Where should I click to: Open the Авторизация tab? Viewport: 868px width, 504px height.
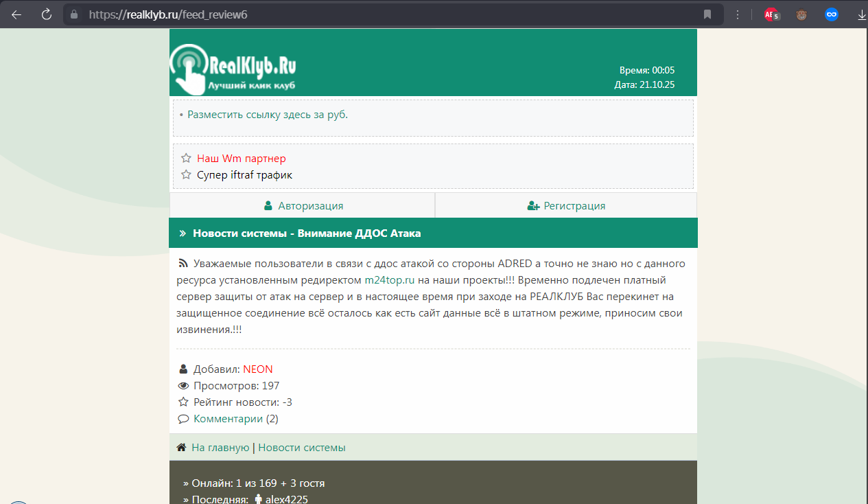(303, 205)
